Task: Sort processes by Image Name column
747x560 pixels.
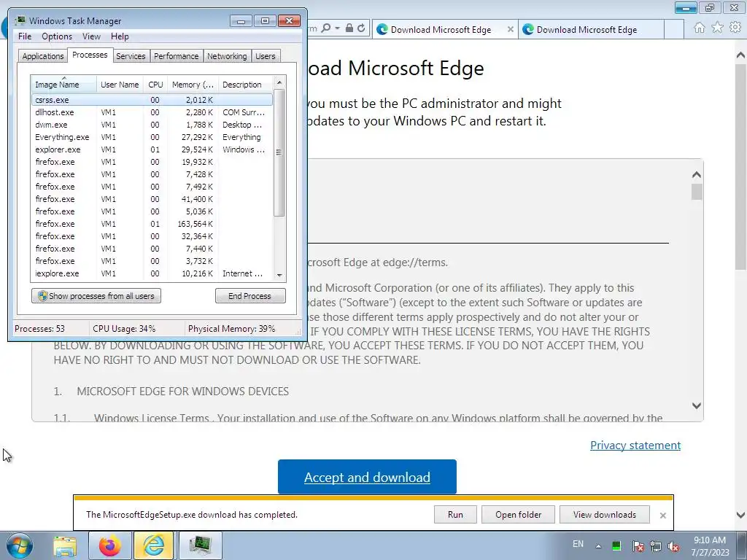Action: coord(63,85)
